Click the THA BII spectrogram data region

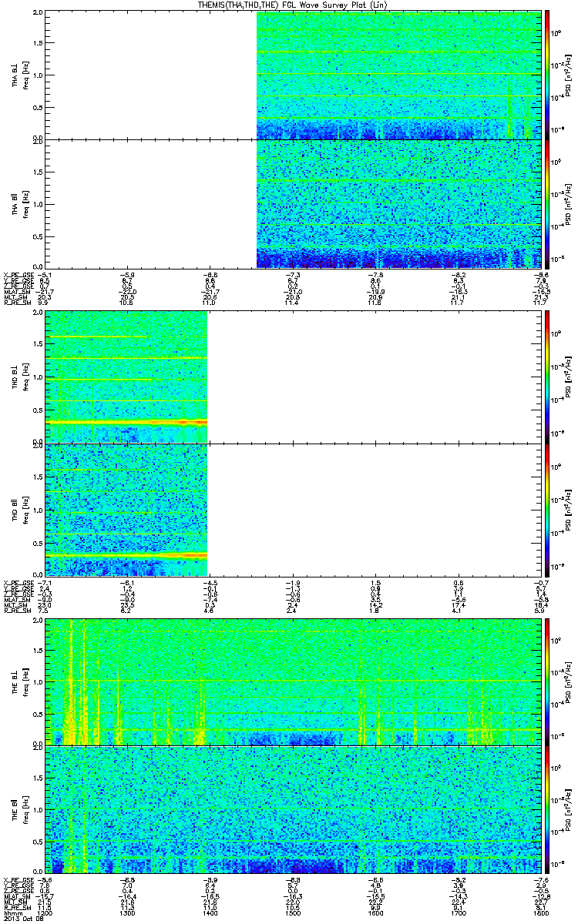(x=397, y=204)
